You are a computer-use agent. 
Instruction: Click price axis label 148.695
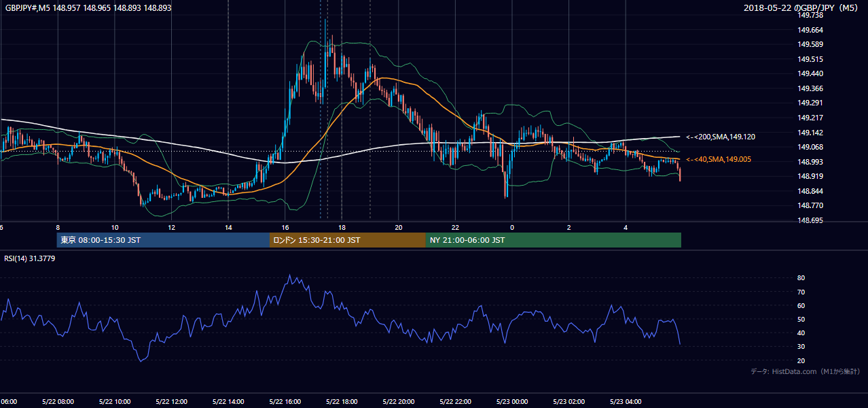coord(810,220)
